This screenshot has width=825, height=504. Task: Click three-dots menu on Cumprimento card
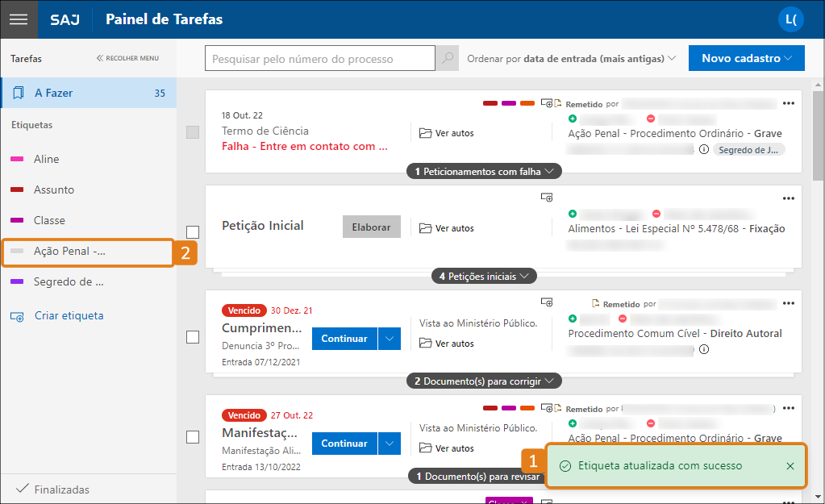click(789, 304)
